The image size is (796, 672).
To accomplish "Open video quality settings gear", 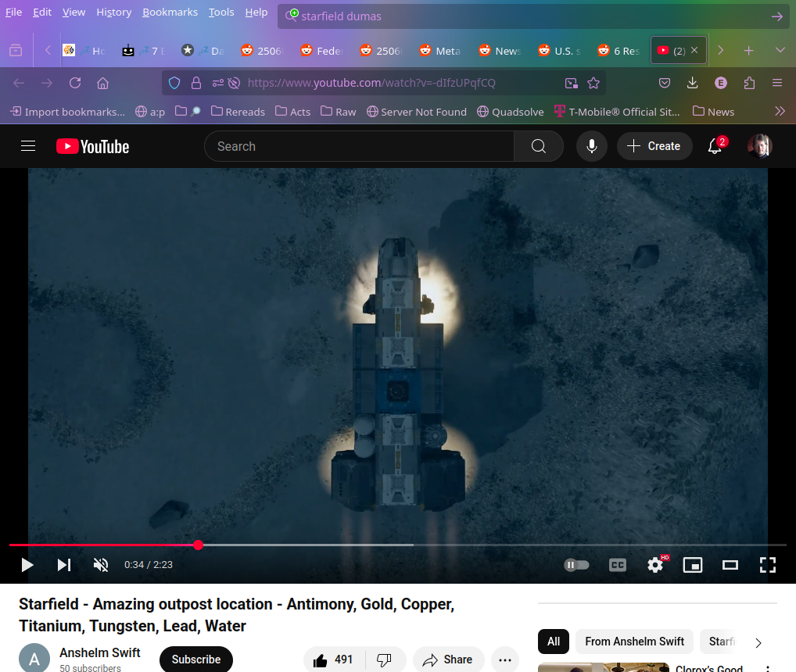I will (x=655, y=564).
